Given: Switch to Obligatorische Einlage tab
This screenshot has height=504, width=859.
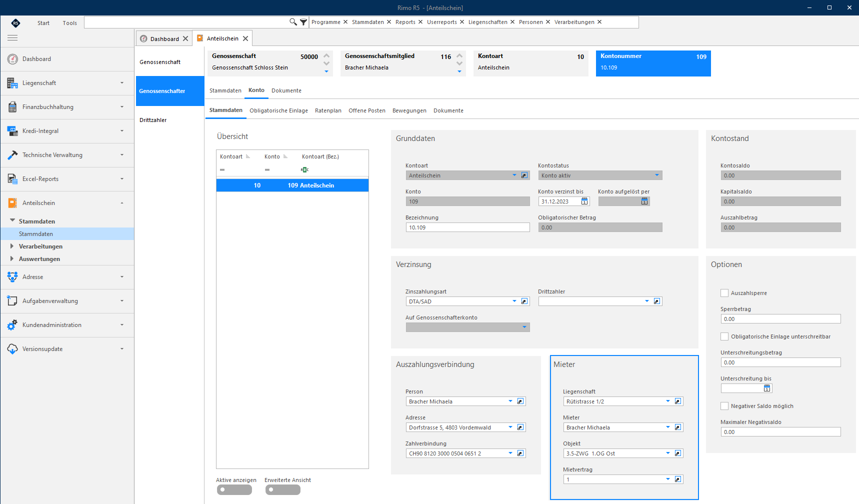Looking at the screenshot, I should (x=279, y=110).
